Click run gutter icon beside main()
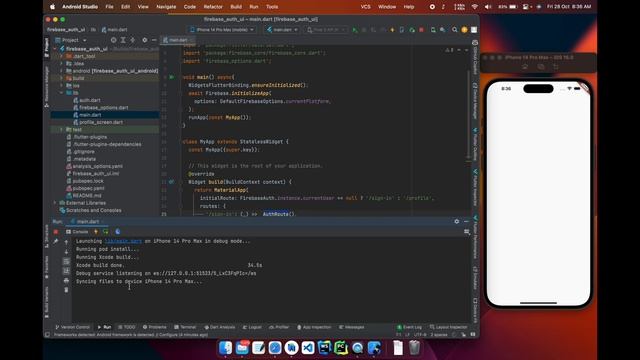 (x=172, y=77)
